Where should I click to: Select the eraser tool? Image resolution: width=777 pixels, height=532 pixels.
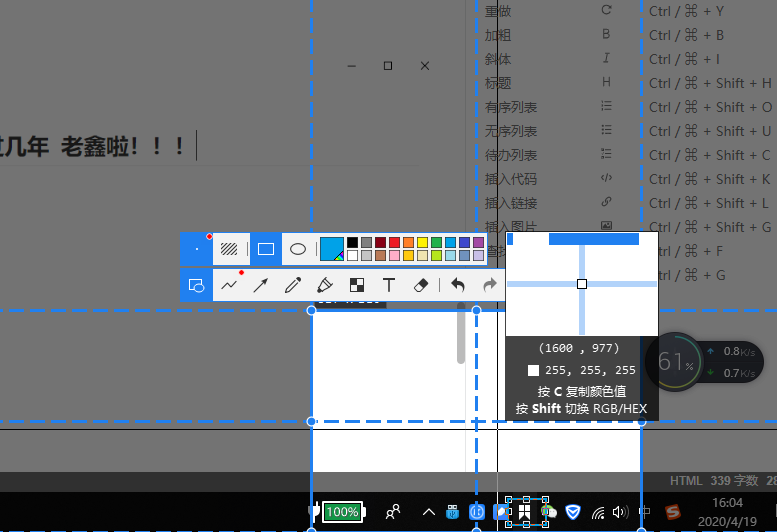click(421, 285)
